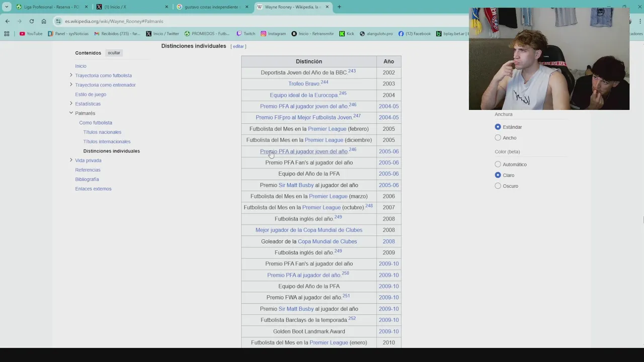Close the Liga Profesional tab

pyautogui.click(x=87, y=7)
